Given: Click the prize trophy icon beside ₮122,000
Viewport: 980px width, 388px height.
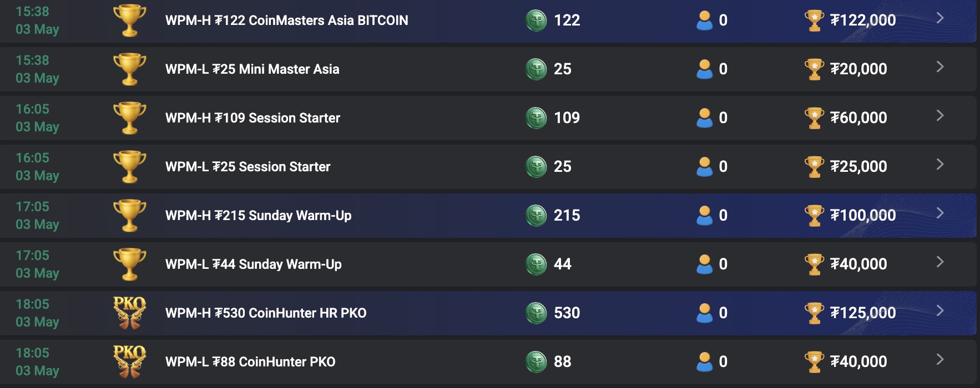Looking at the screenshot, I should click(814, 21).
